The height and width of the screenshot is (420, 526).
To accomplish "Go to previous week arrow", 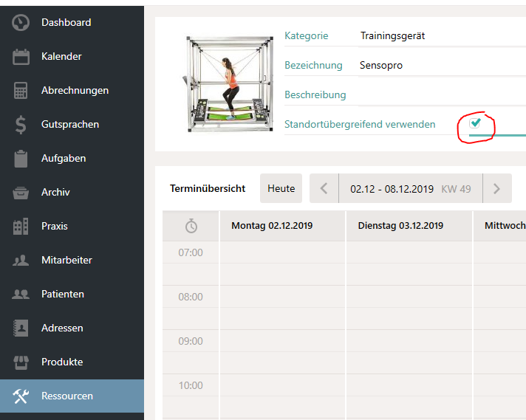I will pos(324,188).
